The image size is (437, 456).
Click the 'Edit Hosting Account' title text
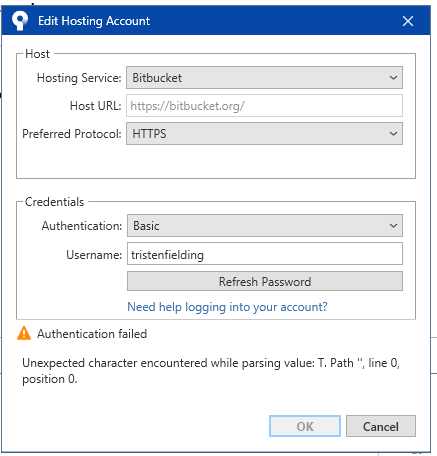pos(94,21)
